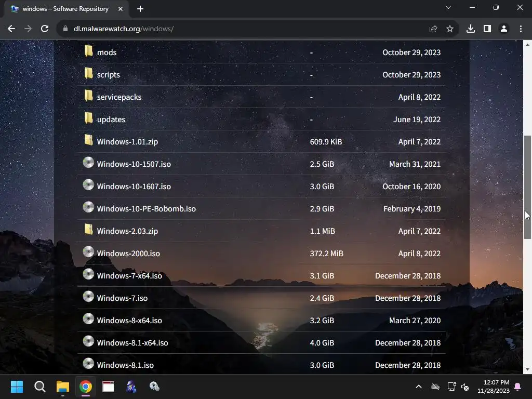Close the Software Repository tab
The width and height of the screenshot is (532, 399).
click(x=121, y=9)
